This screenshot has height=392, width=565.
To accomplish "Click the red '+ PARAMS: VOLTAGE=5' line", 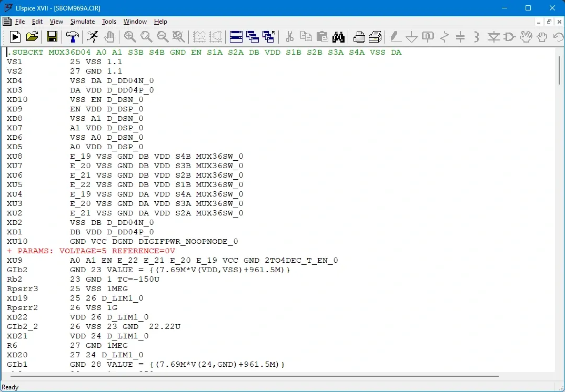I will (x=91, y=251).
